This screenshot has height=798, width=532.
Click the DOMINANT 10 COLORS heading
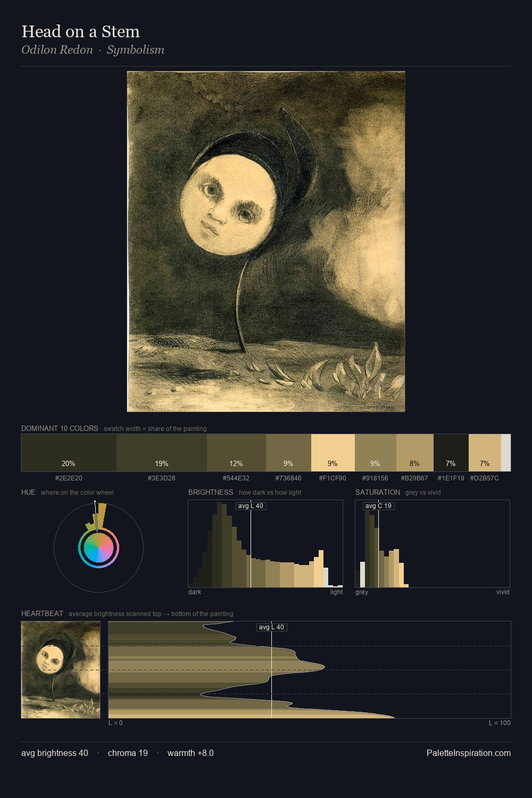coord(60,428)
